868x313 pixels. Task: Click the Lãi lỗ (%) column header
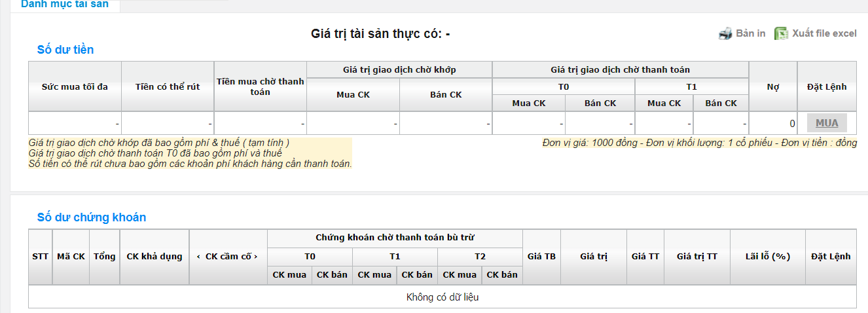pos(768,257)
